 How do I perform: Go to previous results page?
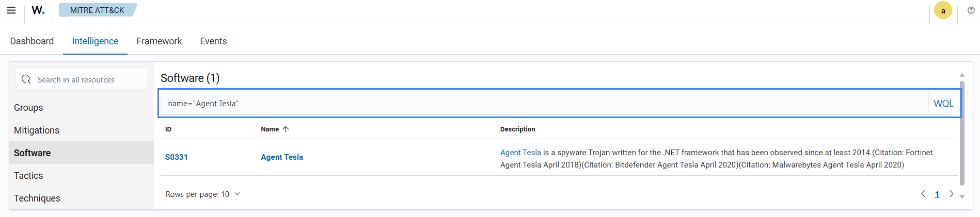(923, 194)
